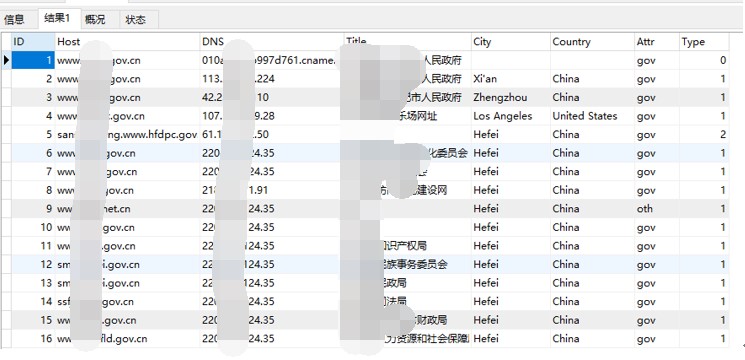Image resolution: width=745 pixels, height=360 pixels.
Task: Click the City column header
Action: [511, 42]
